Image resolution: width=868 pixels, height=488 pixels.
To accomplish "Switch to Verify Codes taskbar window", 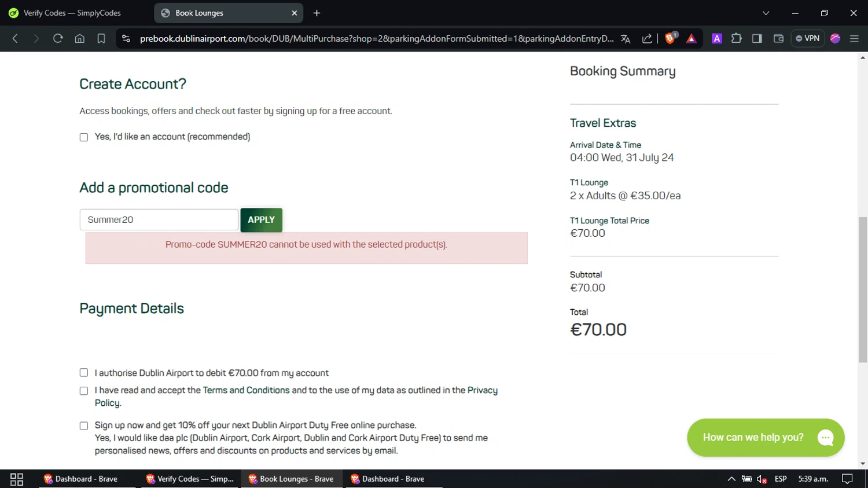I will tap(190, 479).
